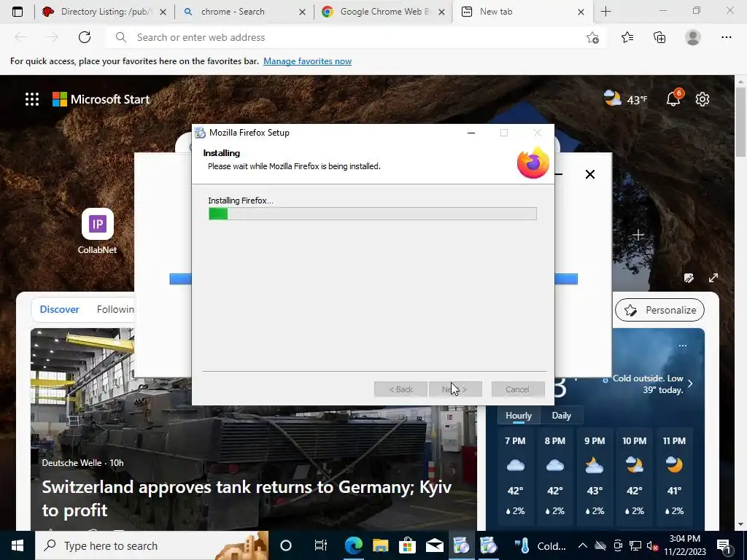The width and height of the screenshot is (747, 560).
Task: Open the Switzerland tank returns article
Action: (x=247, y=498)
